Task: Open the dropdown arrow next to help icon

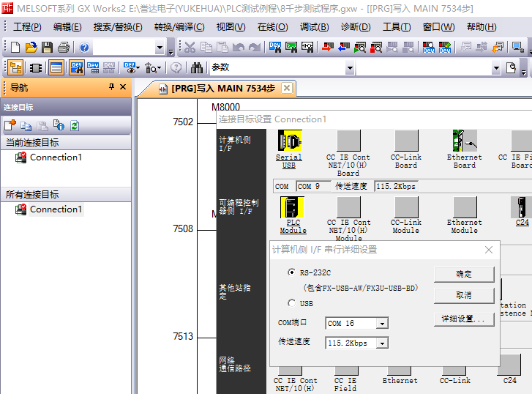Action: point(160,47)
